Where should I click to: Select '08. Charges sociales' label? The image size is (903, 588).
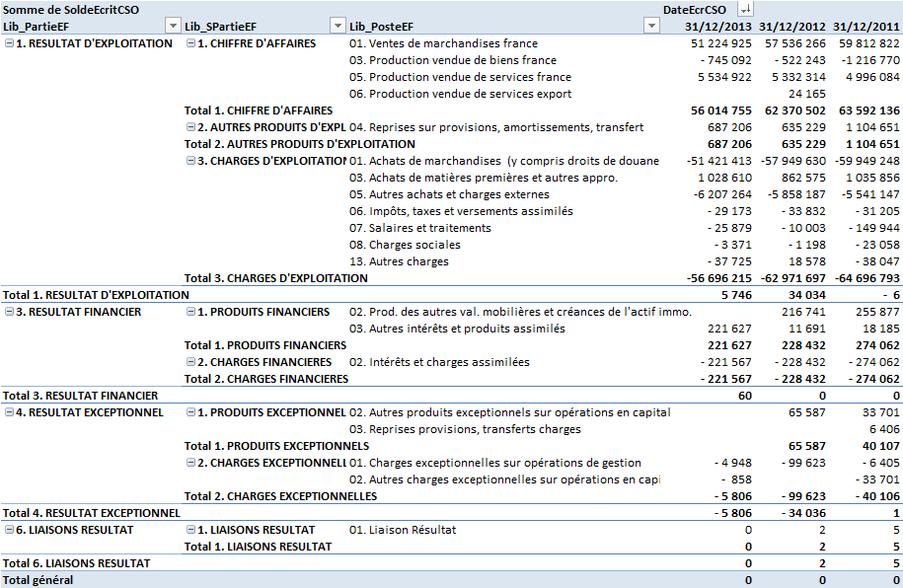pyautogui.click(x=405, y=245)
